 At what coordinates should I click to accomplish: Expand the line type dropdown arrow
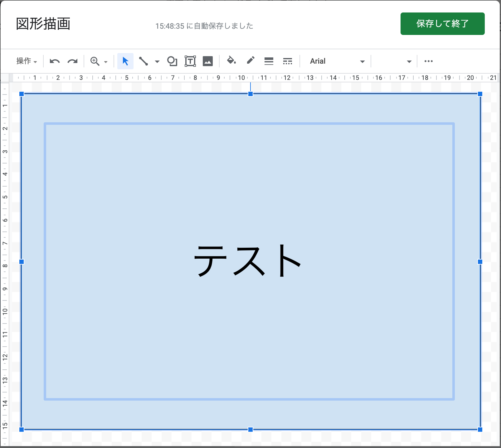(157, 62)
